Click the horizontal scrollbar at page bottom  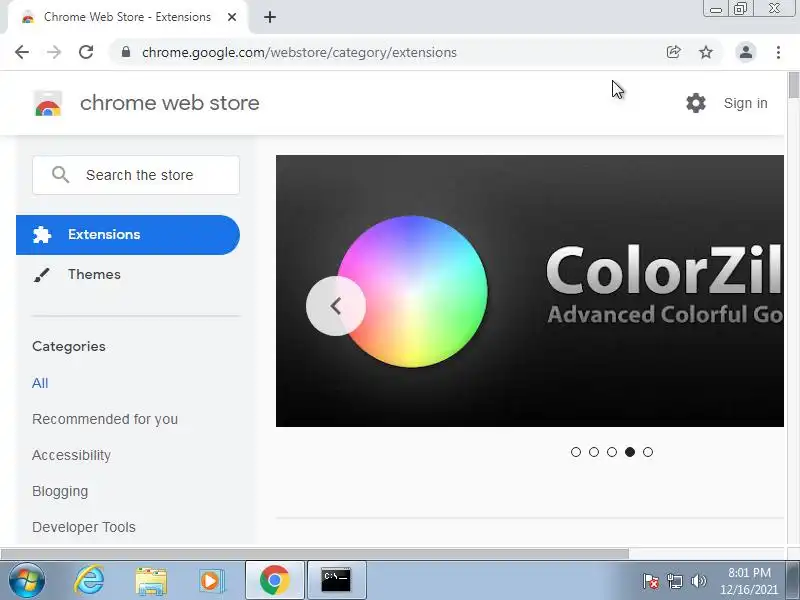[x=315, y=554]
